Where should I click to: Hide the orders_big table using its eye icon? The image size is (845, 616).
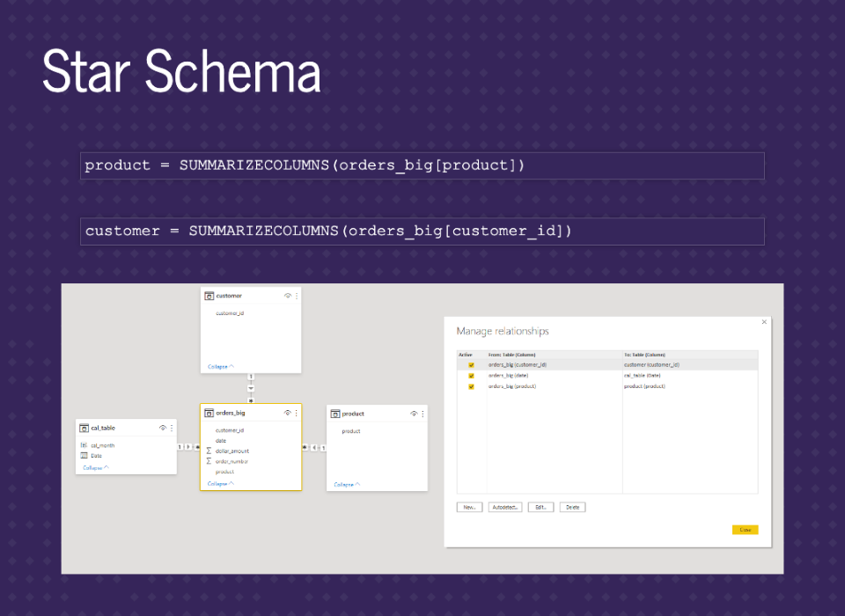coord(288,413)
